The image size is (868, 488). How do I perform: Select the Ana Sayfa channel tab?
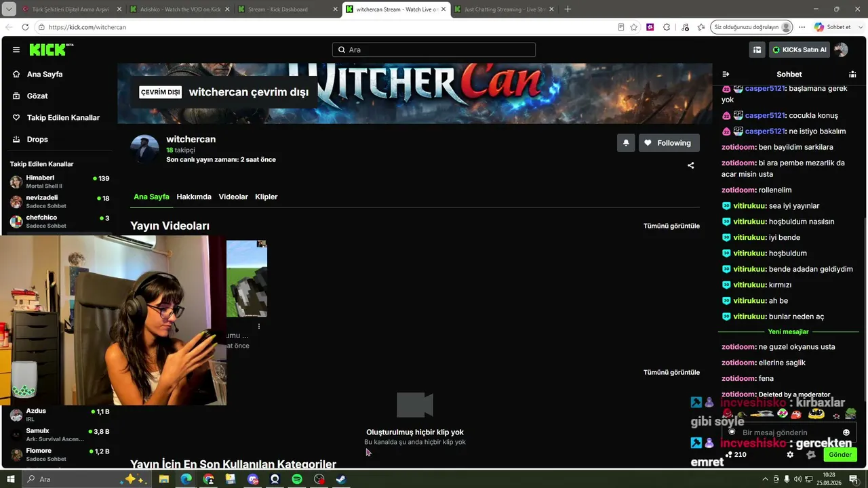tap(151, 197)
